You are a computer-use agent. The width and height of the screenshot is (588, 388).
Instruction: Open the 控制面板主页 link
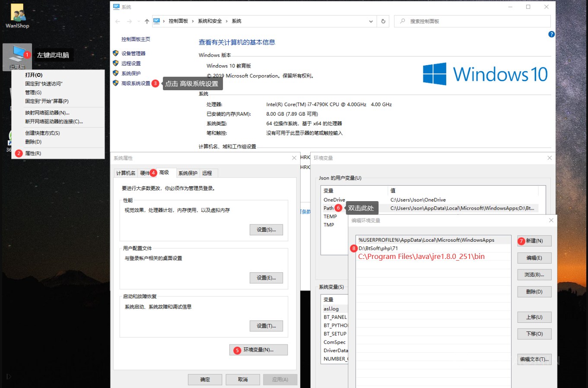pyautogui.click(x=136, y=39)
